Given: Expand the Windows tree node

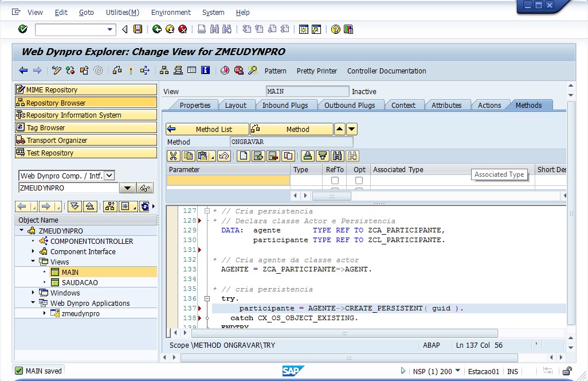Looking at the screenshot, I should coord(33,293).
